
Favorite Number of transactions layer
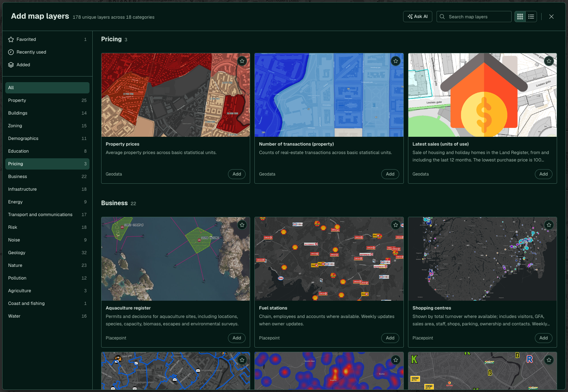(396, 61)
